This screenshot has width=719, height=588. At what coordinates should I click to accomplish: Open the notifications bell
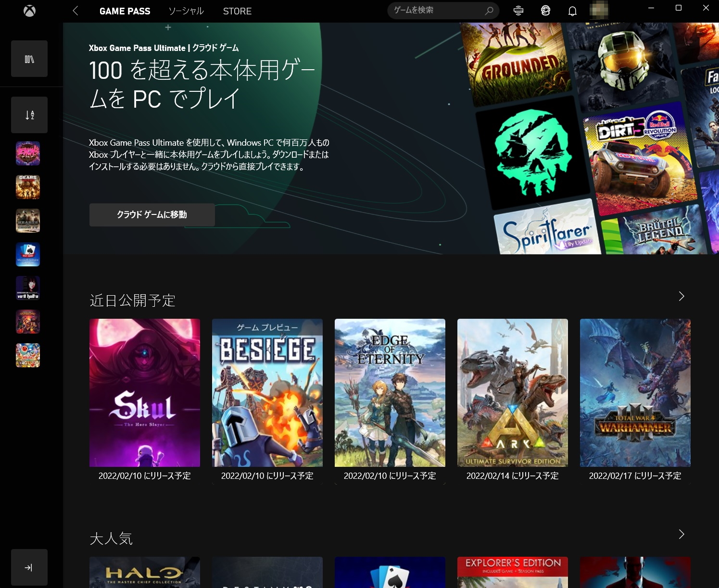point(572,11)
